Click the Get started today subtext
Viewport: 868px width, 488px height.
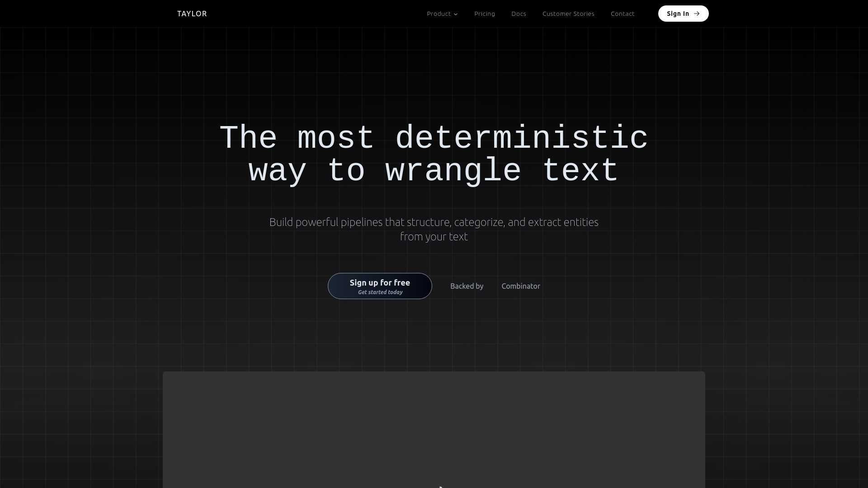pos(380,292)
